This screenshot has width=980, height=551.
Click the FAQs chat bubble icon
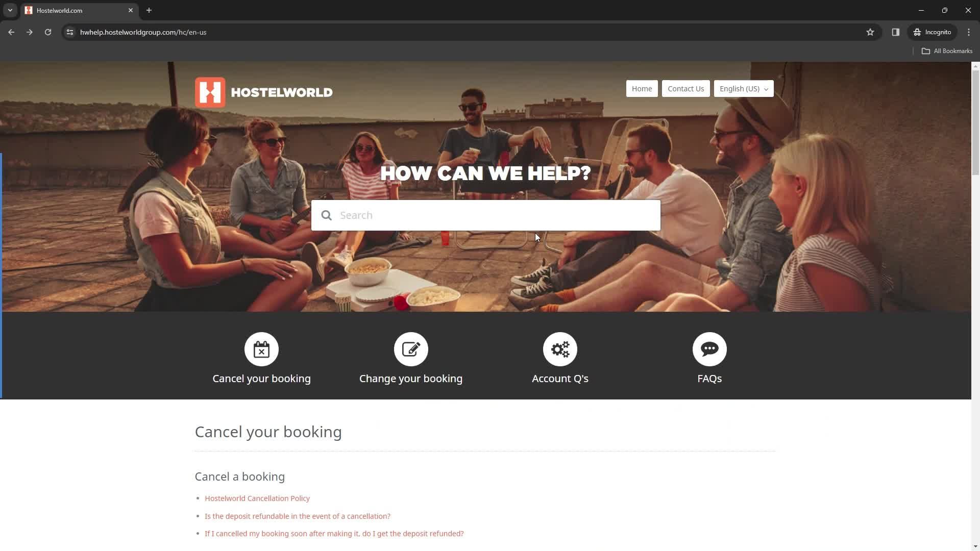click(709, 348)
